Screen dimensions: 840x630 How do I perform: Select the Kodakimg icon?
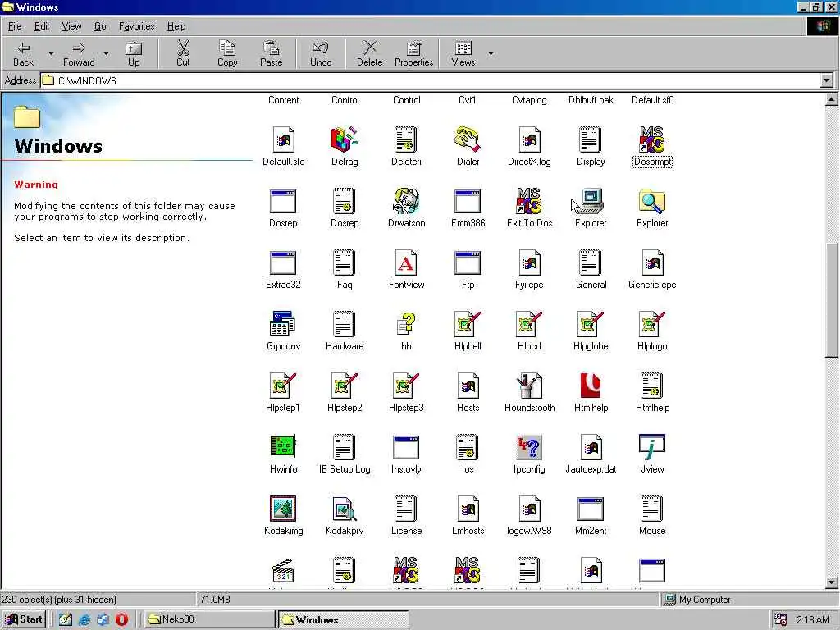pos(283,509)
